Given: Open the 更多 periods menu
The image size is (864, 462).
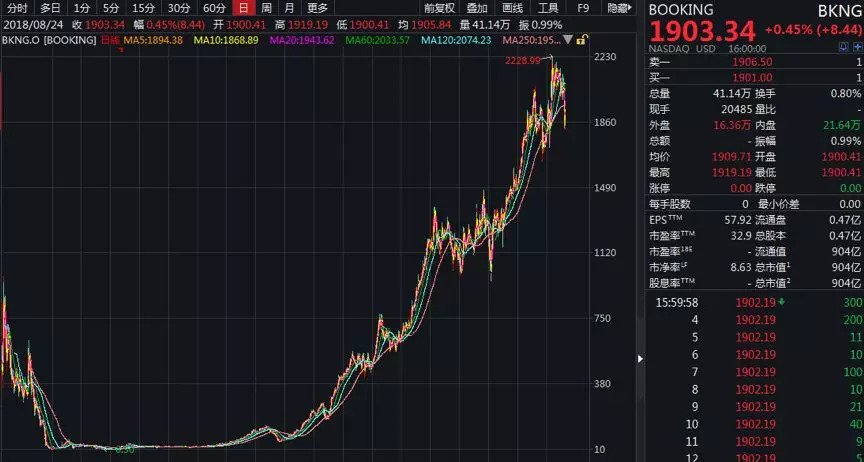Looking at the screenshot, I should tap(318, 8).
